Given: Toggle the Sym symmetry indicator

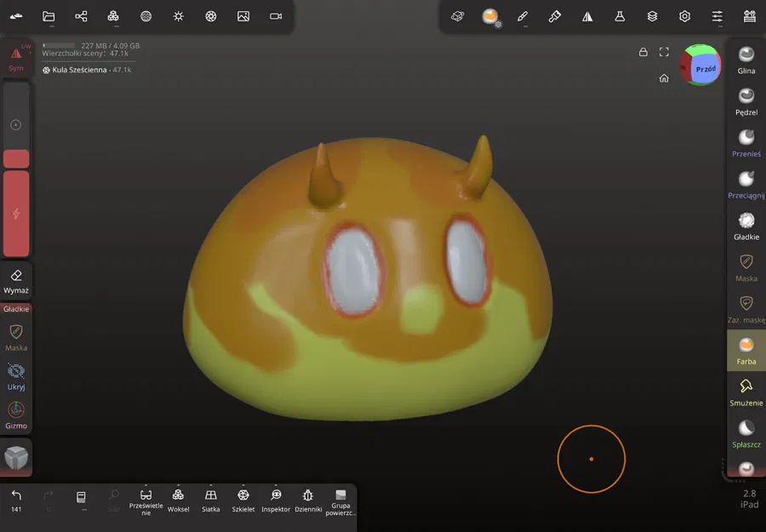Looking at the screenshot, I should point(16,56).
